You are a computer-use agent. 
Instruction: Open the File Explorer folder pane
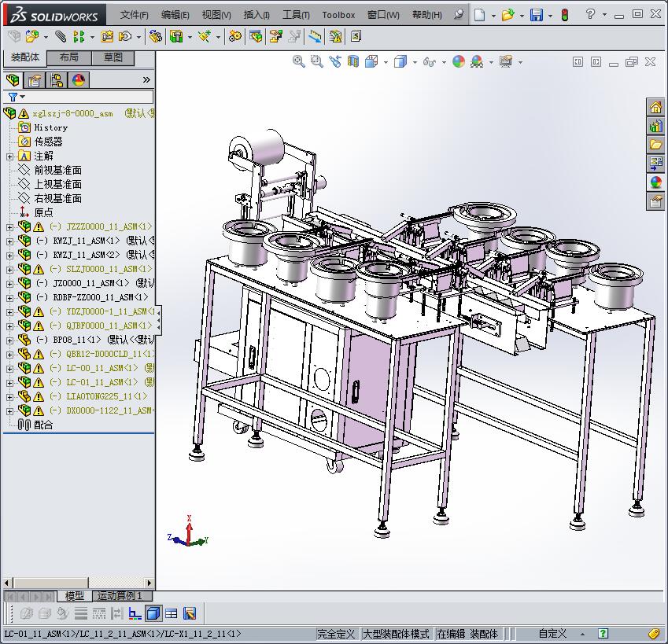pos(655,145)
